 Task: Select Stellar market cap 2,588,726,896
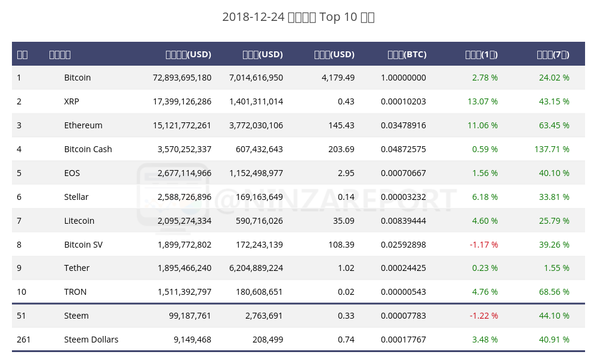click(x=184, y=197)
